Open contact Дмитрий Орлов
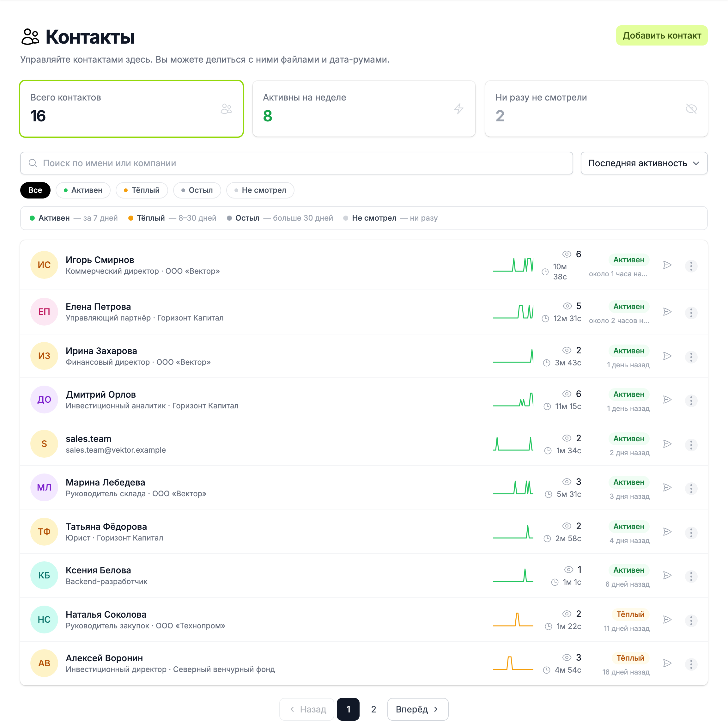The image size is (728, 727). (364, 400)
